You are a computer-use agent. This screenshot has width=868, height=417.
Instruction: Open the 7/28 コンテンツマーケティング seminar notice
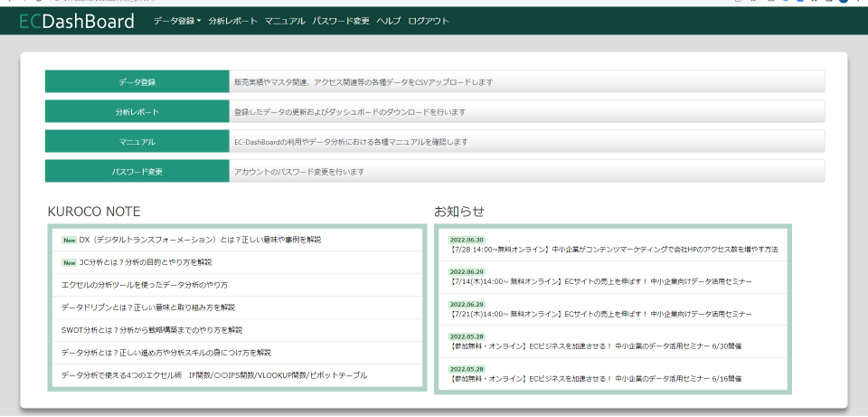point(613,250)
